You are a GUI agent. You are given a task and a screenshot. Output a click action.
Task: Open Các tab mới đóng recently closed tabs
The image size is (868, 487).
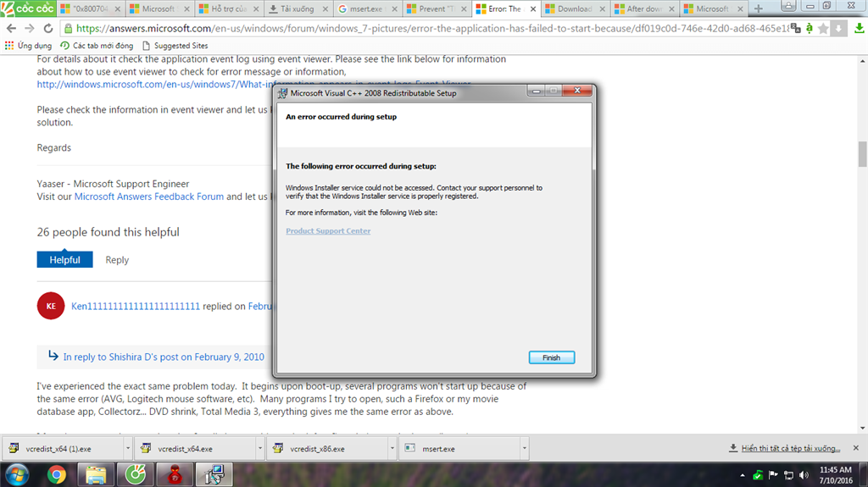coord(97,46)
